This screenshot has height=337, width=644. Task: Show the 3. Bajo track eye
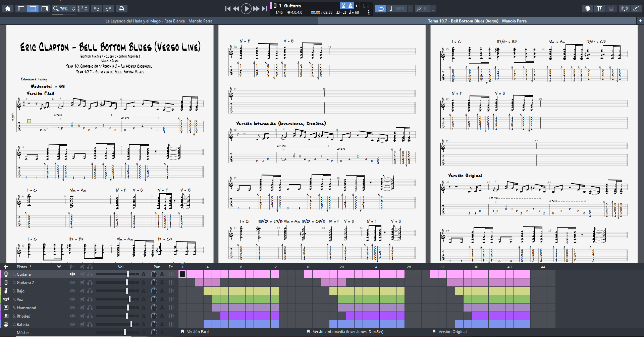tap(72, 291)
